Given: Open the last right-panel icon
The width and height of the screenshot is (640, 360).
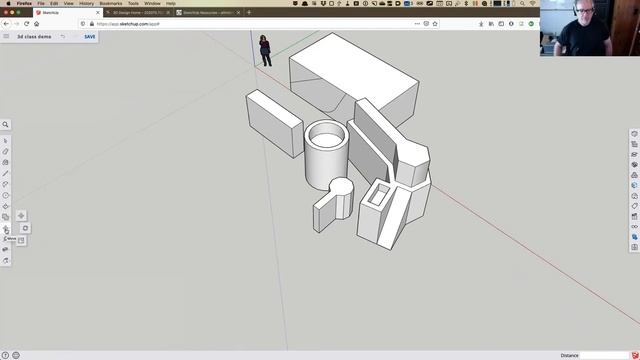Looking at the screenshot, I should tap(634, 247).
